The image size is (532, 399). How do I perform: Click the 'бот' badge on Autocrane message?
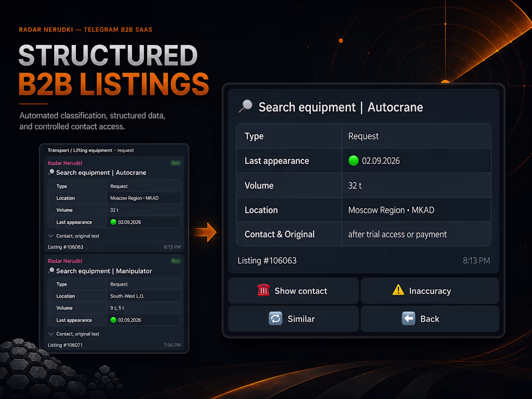(176, 163)
